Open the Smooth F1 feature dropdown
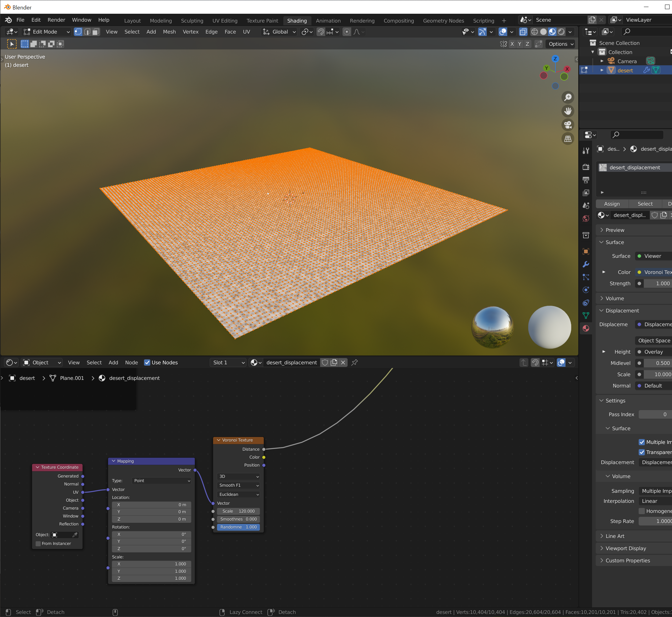The height and width of the screenshot is (617, 672). click(x=238, y=485)
